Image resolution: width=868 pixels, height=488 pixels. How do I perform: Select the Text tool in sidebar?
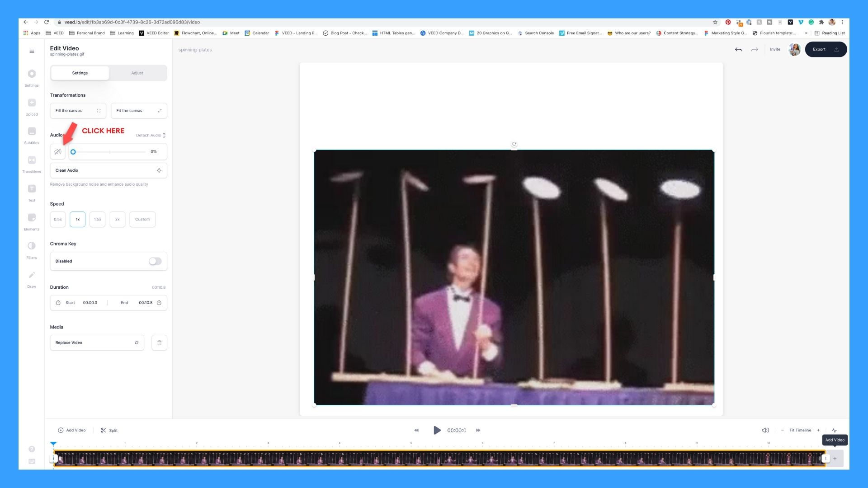point(32,189)
